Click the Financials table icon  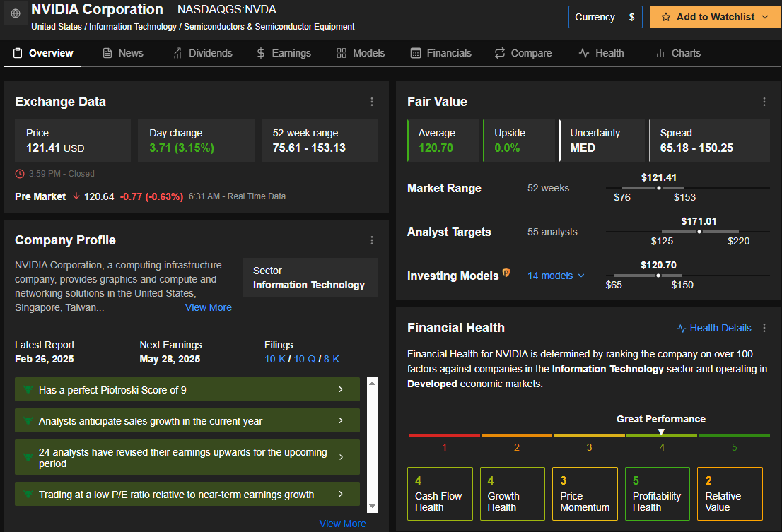(416, 53)
